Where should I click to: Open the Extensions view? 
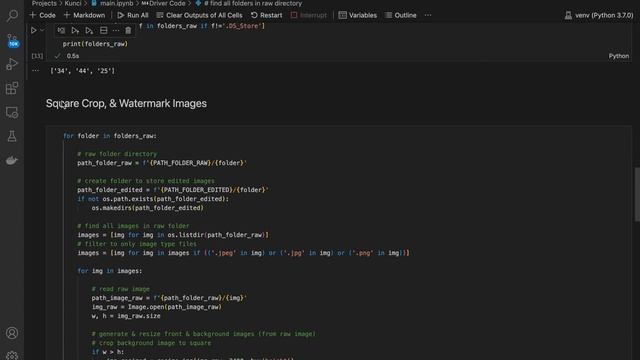pos(12,88)
